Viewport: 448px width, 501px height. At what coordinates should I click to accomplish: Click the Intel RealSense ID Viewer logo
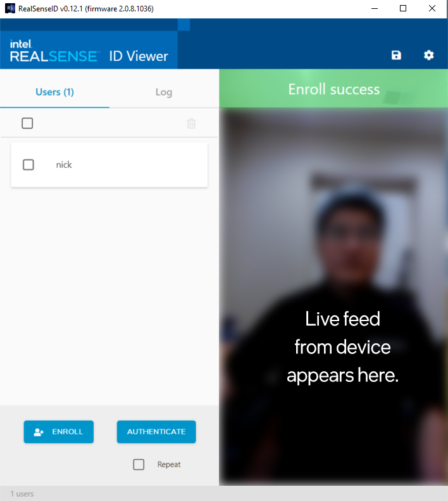(x=89, y=51)
